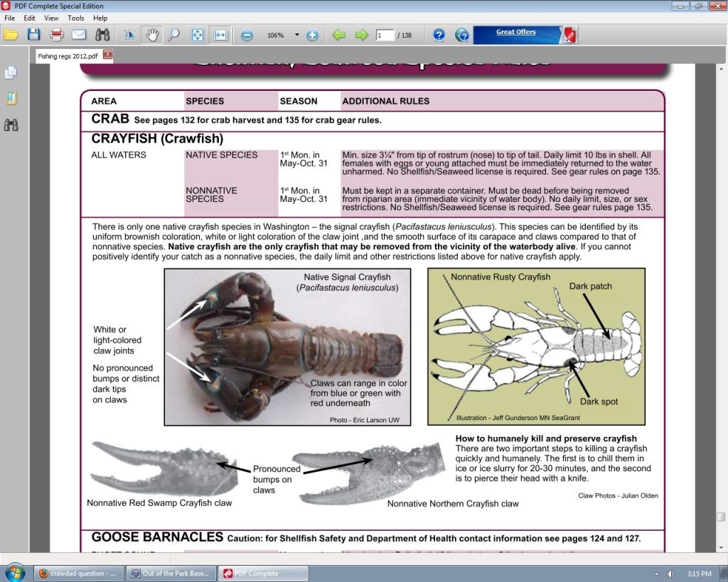728x582 pixels.
Task: Open search with the toolbar binoculars icon
Action: click(102, 35)
